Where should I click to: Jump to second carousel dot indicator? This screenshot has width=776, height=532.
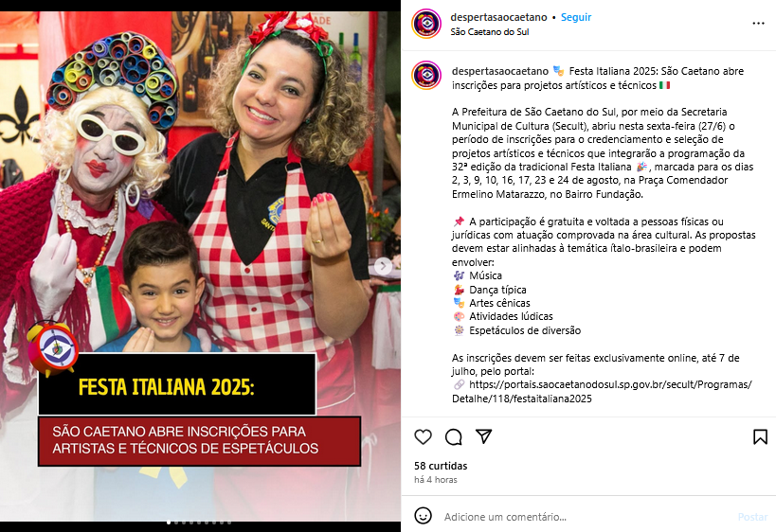176,523
